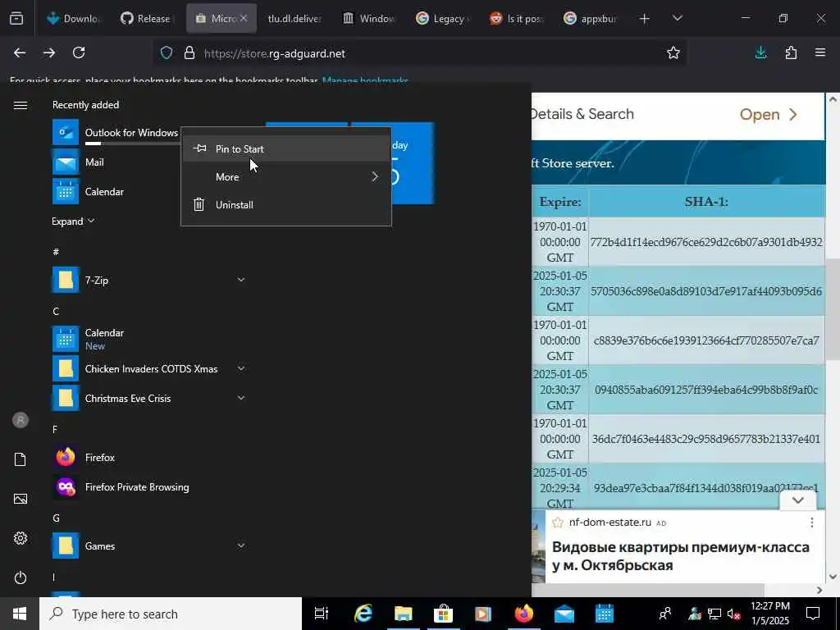
Task: Open Internet Explorer from the taskbar
Action: (363, 614)
